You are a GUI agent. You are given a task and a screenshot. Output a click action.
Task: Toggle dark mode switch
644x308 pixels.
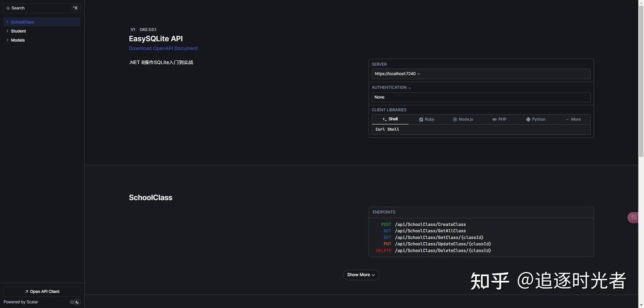(75, 302)
